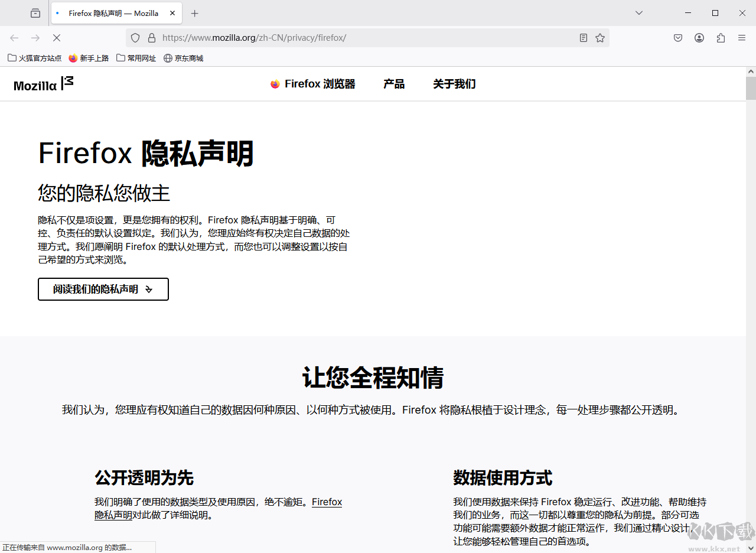
Task: Open the extensions puzzle icon
Action: click(721, 38)
